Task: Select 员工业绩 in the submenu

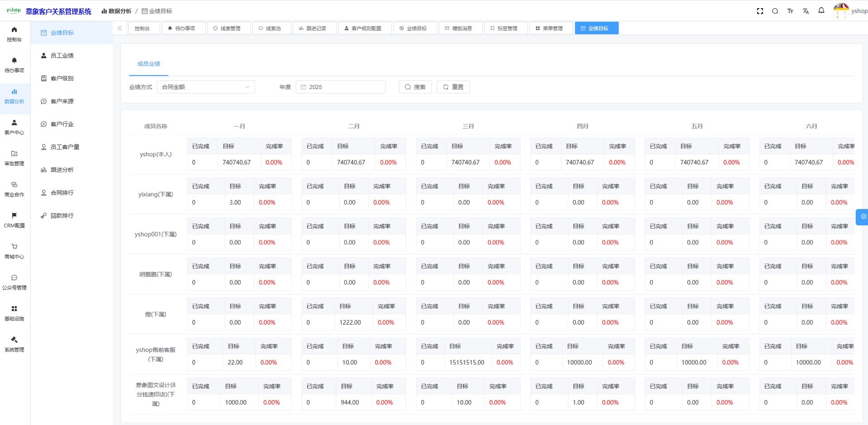Action: coord(62,56)
